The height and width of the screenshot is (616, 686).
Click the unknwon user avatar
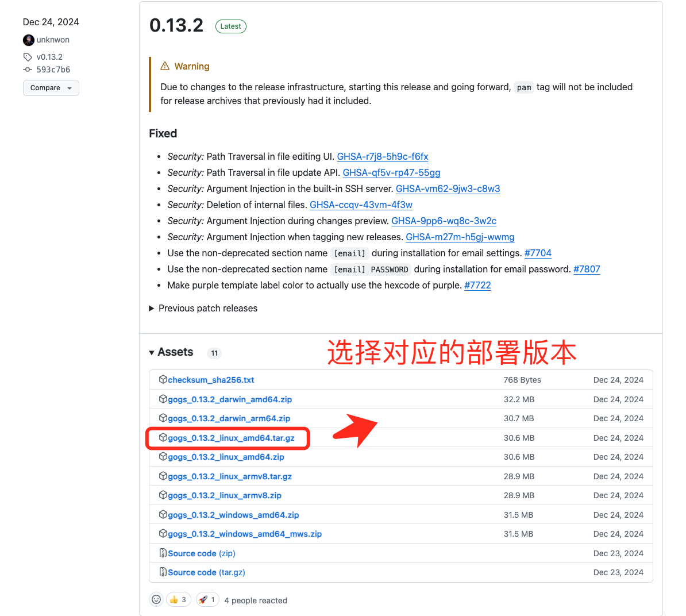pyautogui.click(x=28, y=40)
